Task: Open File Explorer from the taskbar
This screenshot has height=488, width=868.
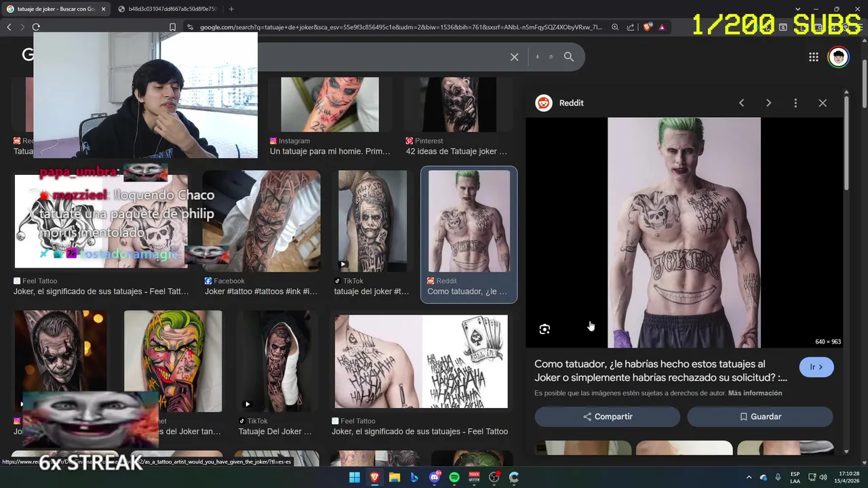Action: pyautogui.click(x=395, y=477)
